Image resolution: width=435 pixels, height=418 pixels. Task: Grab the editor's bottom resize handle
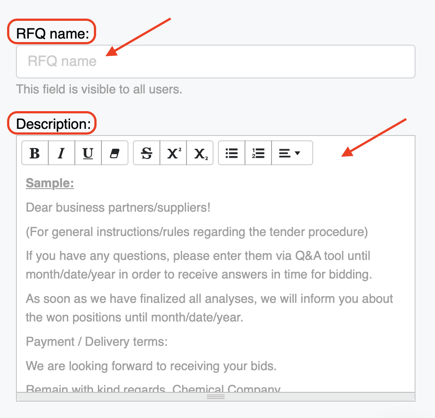[216, 397]
